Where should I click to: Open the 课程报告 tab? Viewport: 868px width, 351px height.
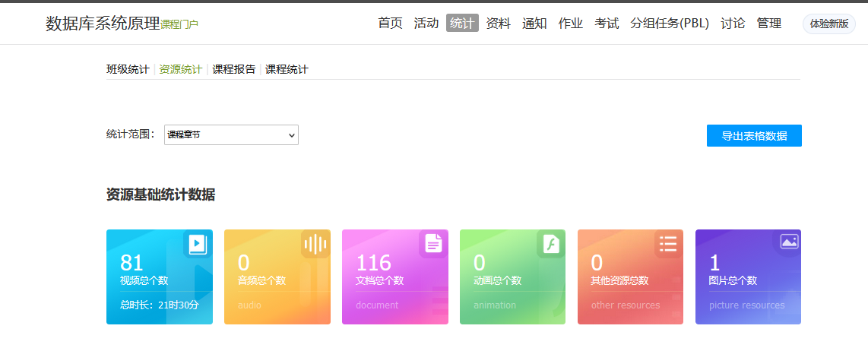[234, 69]
